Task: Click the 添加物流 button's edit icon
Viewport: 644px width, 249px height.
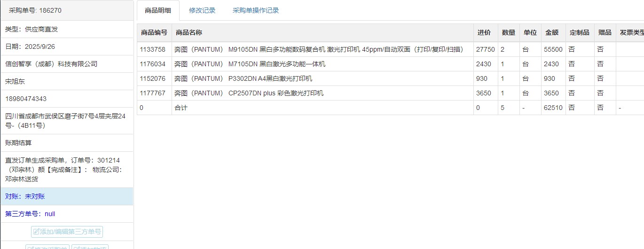Action: [x=77, y=247]
